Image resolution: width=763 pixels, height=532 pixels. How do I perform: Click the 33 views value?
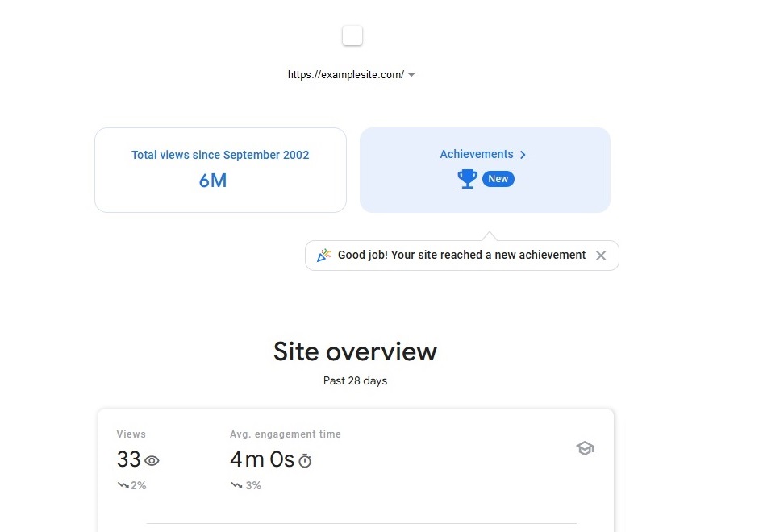tap(127, 459)
